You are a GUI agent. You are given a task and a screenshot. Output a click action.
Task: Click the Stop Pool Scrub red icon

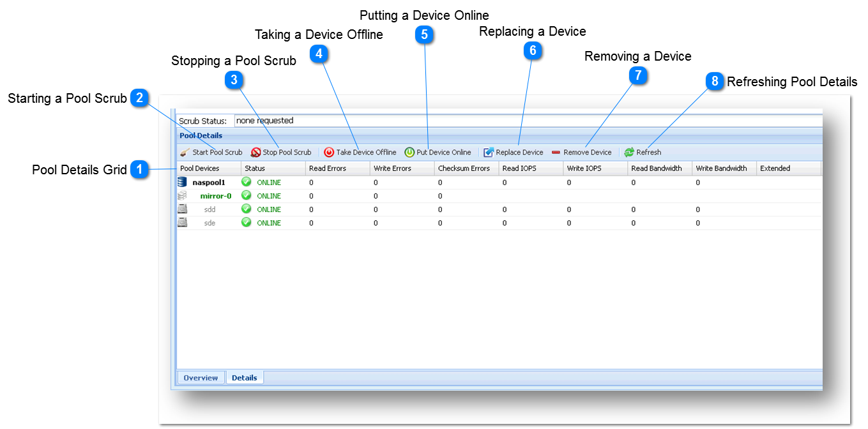point(255,153)
